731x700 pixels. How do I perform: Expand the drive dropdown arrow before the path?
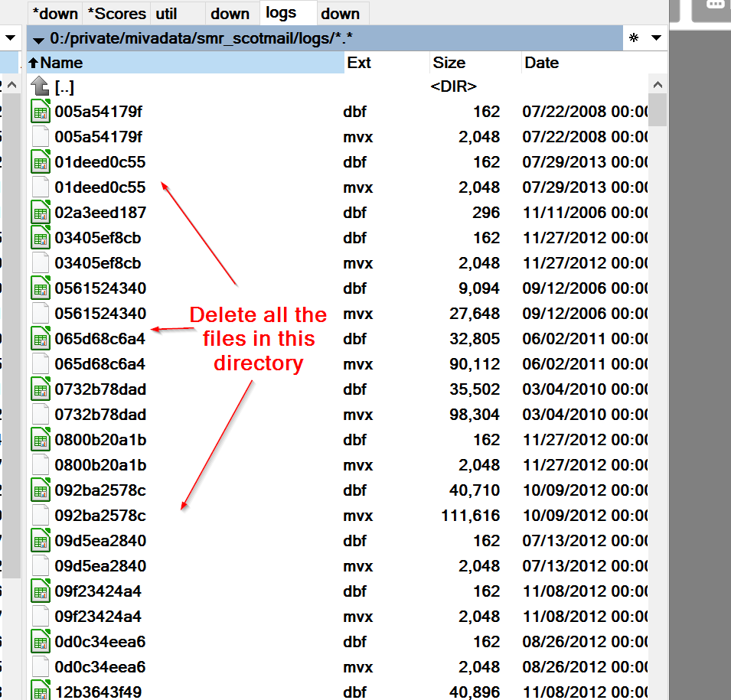pyautogui.click(x=38, y=38)
